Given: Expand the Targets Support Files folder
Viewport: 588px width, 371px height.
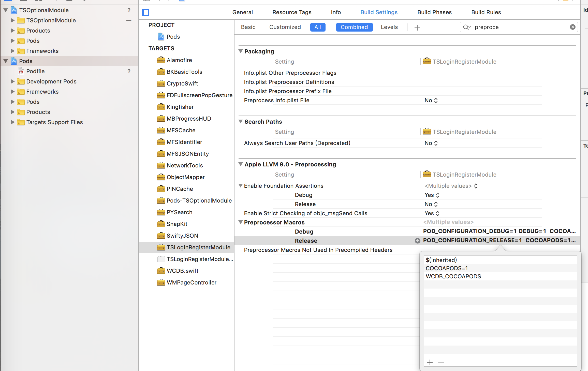Looking at the screenshot, I should (13, 122).
